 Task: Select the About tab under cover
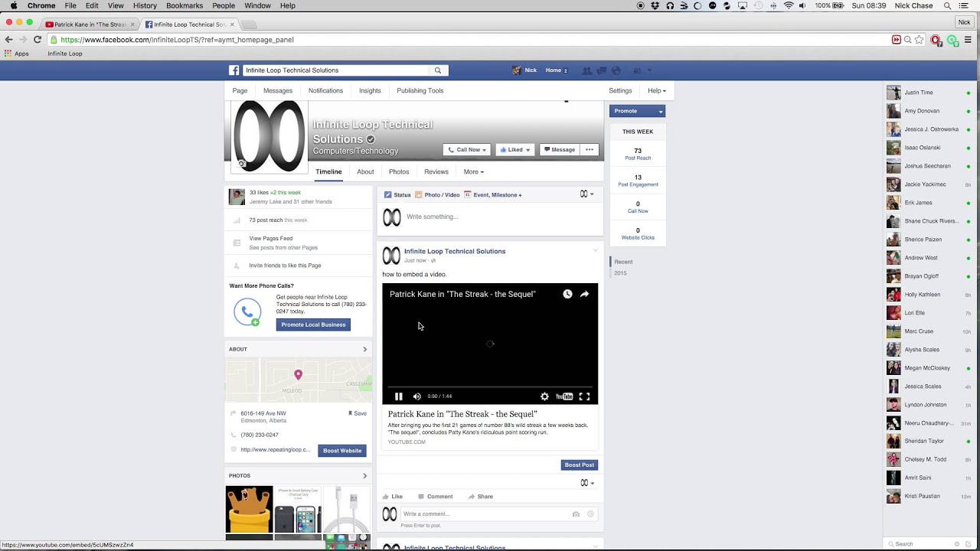pos(365,171)
